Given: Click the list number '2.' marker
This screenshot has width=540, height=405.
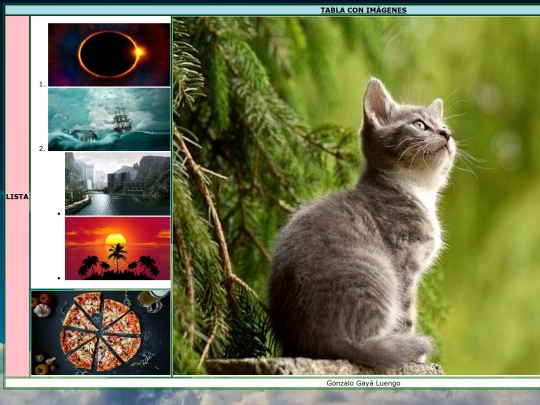Looking at the screenshot, I should (42, 149).
